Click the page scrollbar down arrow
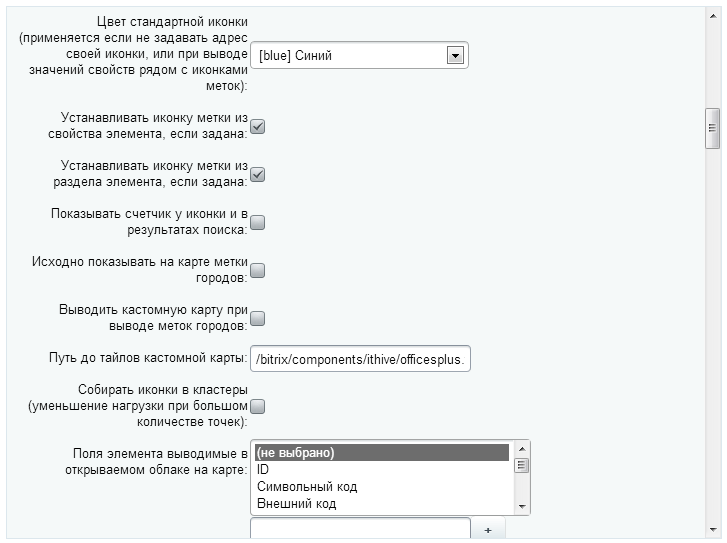The height and width of the screenshot is (543, 727). pyautogui.click(x=713, y=530)
